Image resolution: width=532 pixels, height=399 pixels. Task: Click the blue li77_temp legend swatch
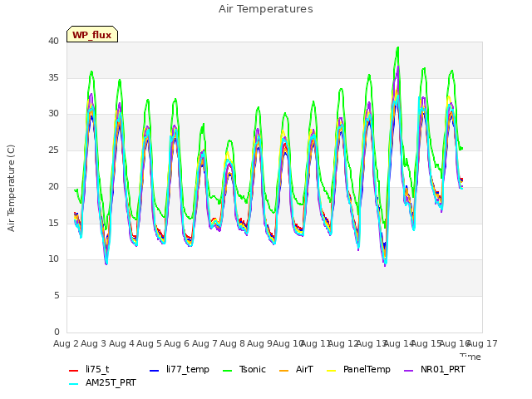pyautogui.click(x=154, y=371)
